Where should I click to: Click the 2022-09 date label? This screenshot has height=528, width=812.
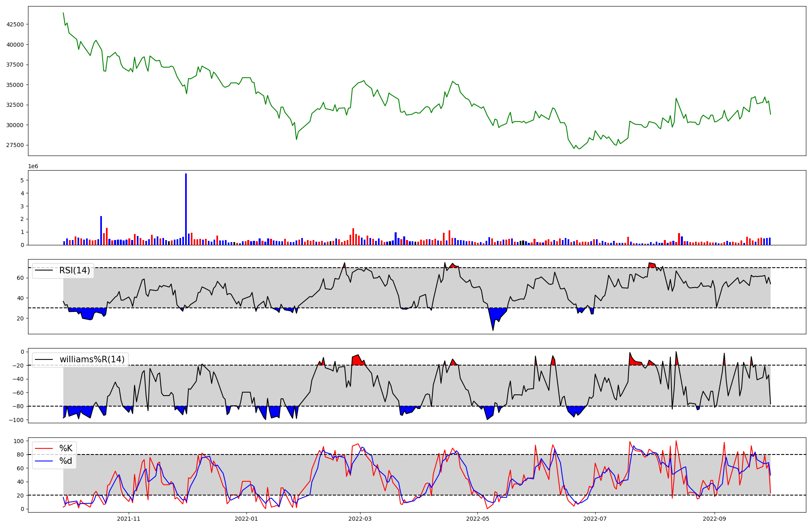pos(714,519)
